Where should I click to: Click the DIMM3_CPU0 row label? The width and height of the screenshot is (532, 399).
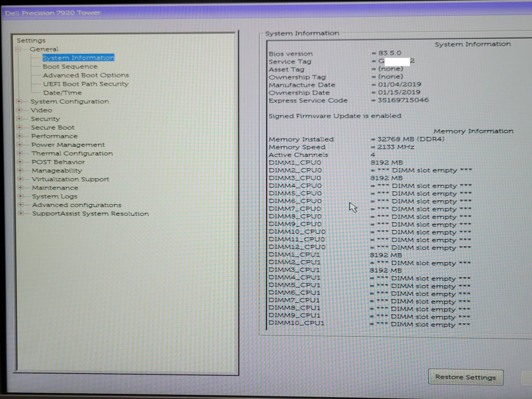(295, 178)
